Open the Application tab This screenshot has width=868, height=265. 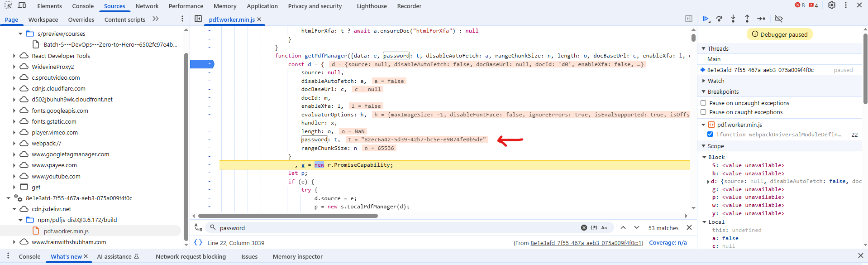(x=262, y=6)
